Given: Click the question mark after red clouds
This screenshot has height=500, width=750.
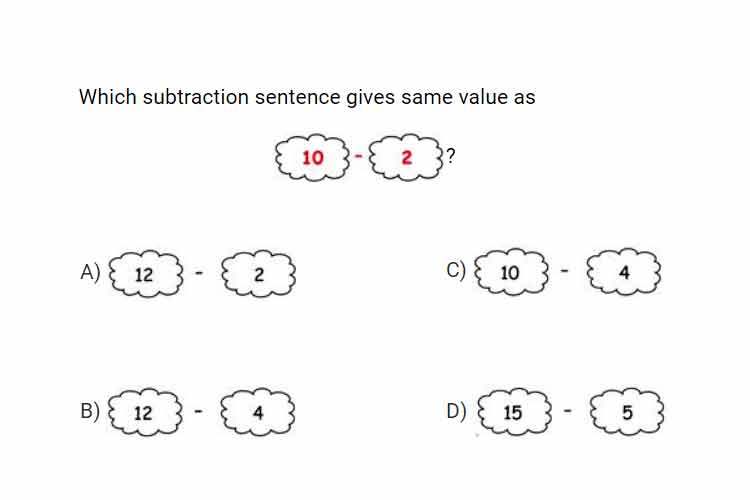Looking at the screenshot, I should point(450,156).
